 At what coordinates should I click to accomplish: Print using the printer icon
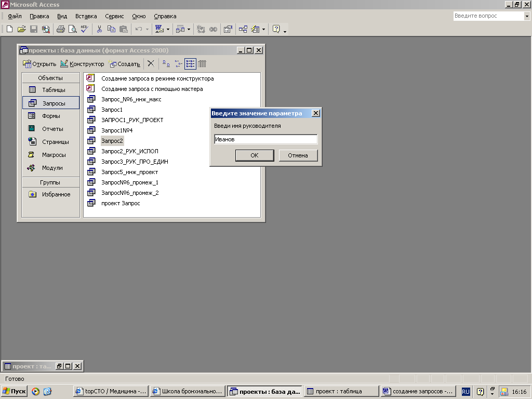pos(61,29)
